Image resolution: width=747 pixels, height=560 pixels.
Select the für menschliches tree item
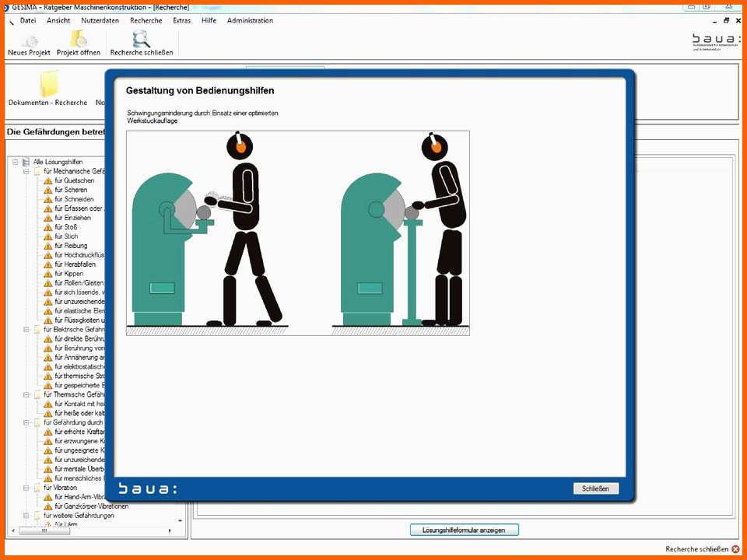(79, 478)
